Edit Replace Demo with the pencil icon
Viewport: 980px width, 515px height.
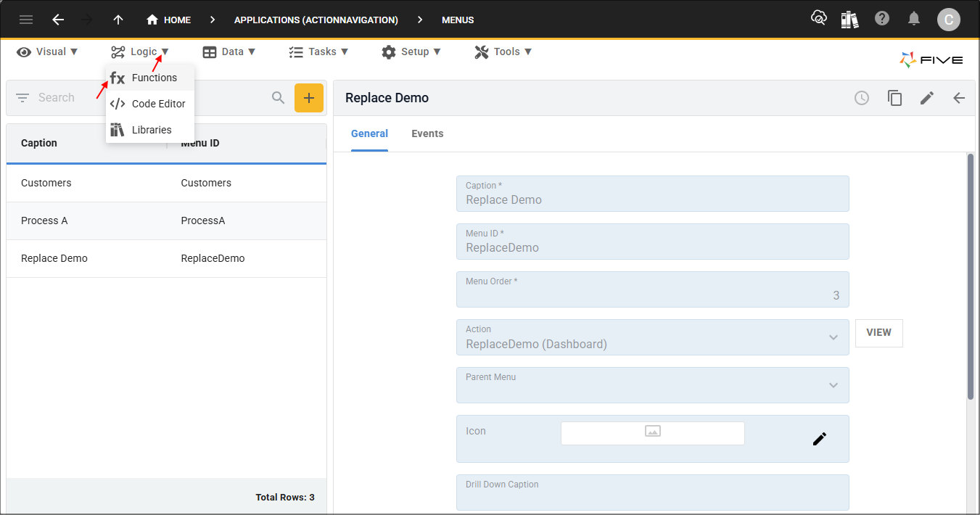926,98
